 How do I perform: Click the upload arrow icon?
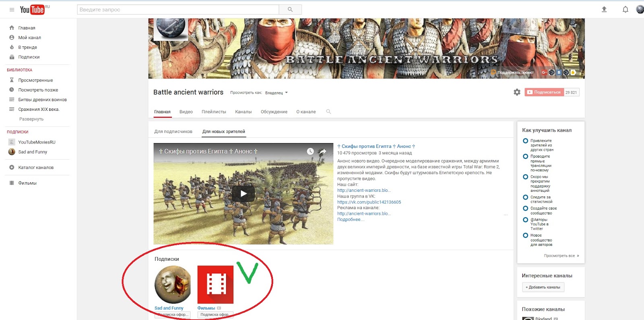(604, 9)
